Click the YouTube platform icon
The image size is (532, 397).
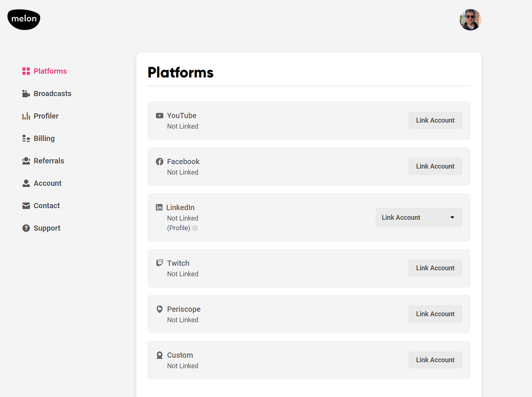tap(160, 116)
